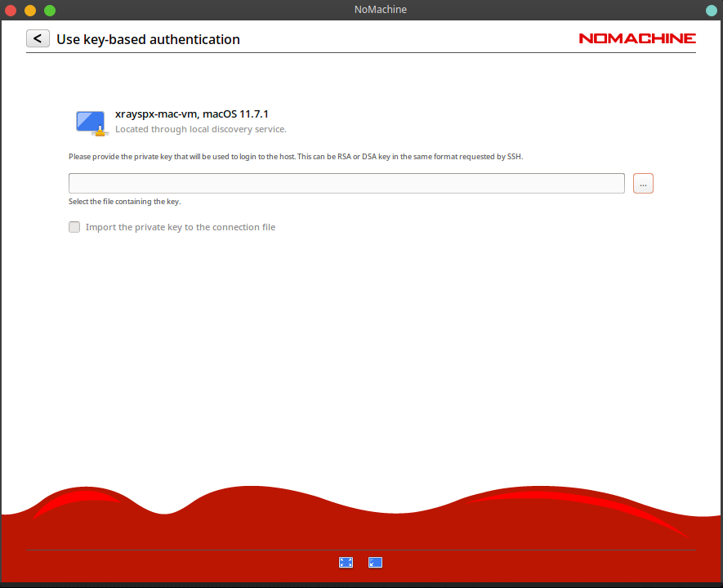
Task: Click the 'Use key-based authentication' heading
Action: click(148, 40)
